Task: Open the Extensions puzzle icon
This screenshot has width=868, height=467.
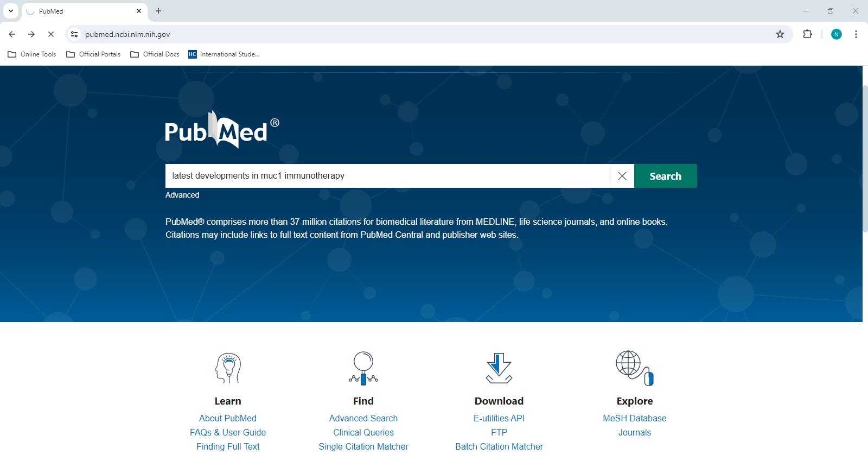Action: point(808,34)
